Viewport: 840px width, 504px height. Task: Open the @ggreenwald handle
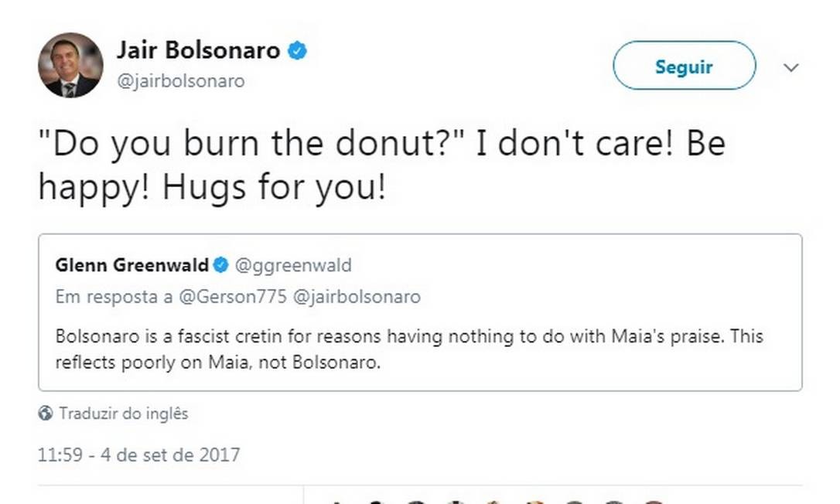[292, 265]
